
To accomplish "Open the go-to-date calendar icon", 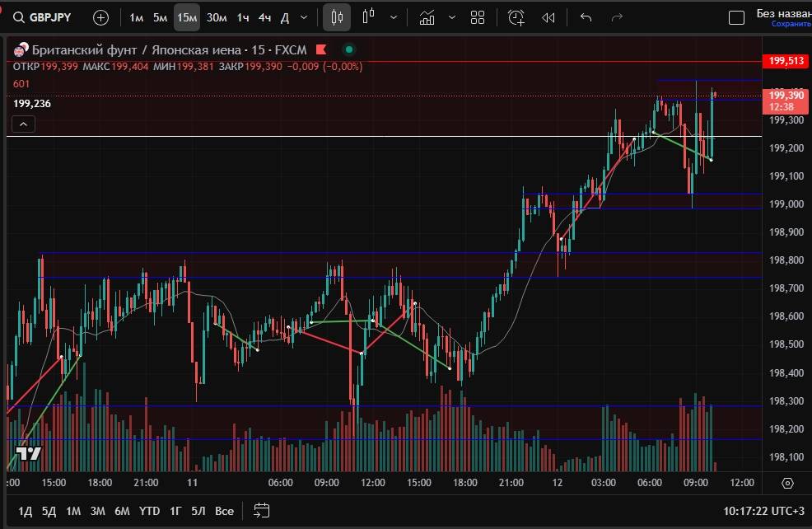I will pos(262,511).
